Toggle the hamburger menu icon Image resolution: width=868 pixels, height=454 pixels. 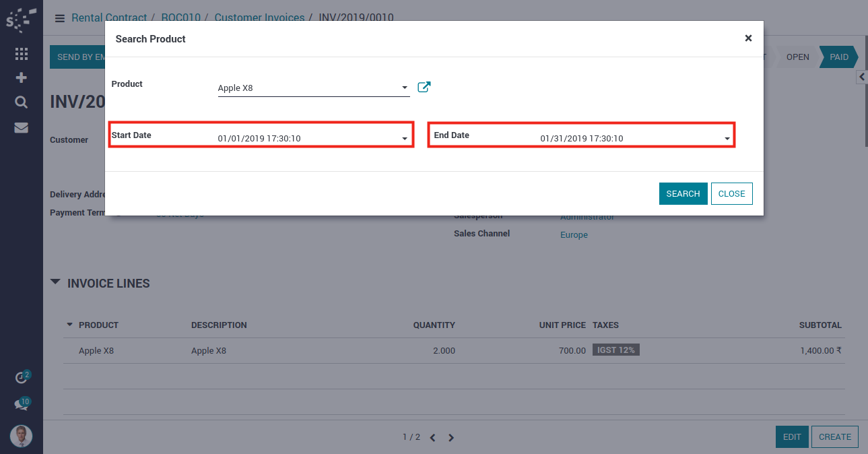(60, 18)
